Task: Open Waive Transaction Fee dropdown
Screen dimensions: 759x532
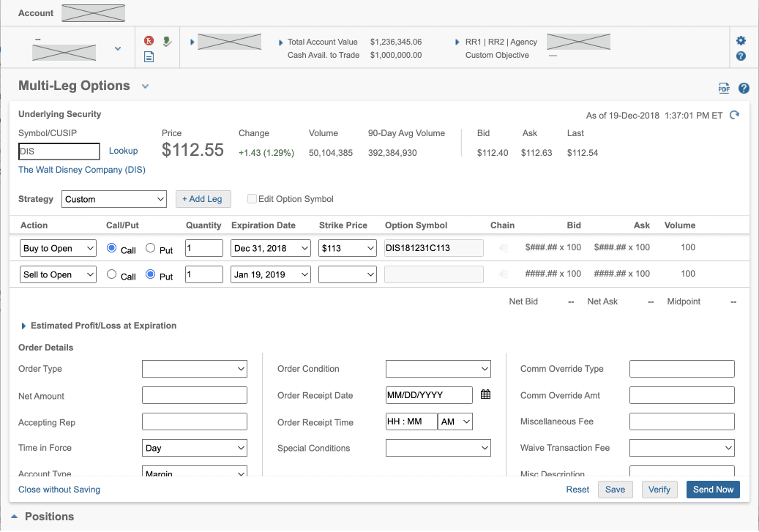Action: tap(682, 448)
